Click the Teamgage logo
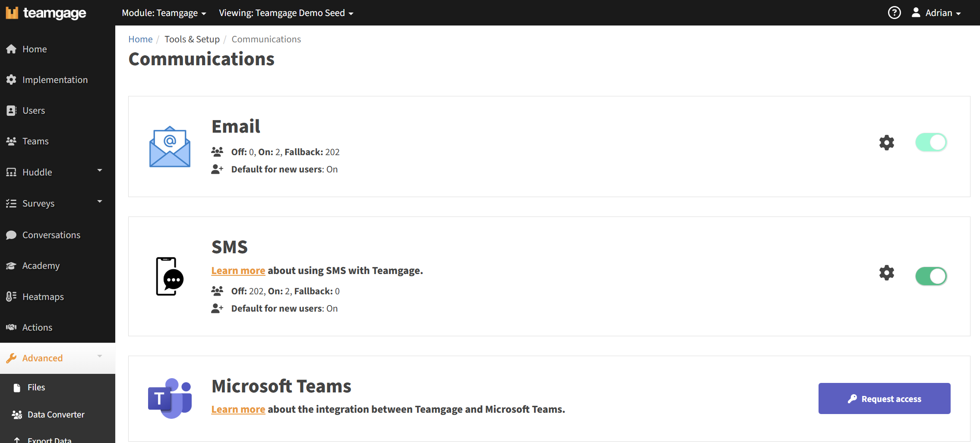The image size is (980, 443). tap(46, 13)
